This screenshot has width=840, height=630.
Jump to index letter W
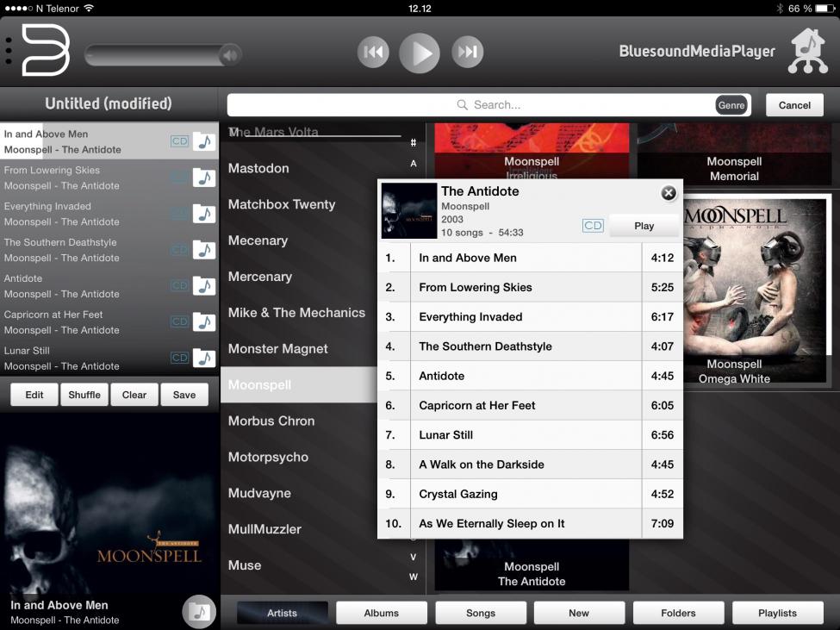tap(413, 577)
